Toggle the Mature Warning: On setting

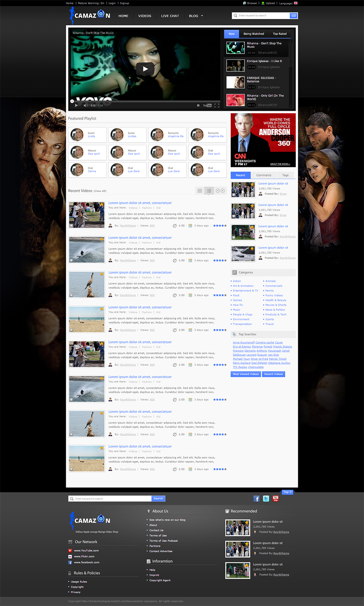click(91, 3)
